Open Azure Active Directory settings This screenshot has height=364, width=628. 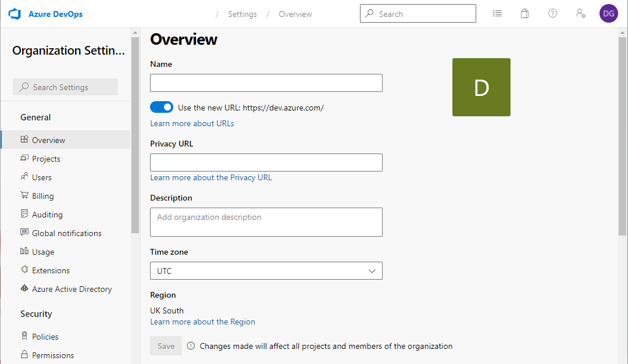pos(66,289)
